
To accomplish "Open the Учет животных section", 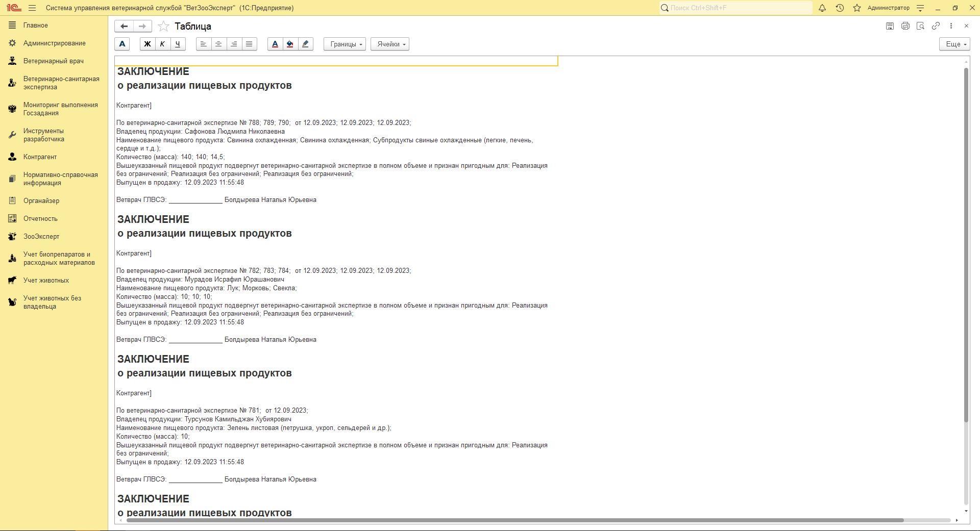I will pos(54,281).
